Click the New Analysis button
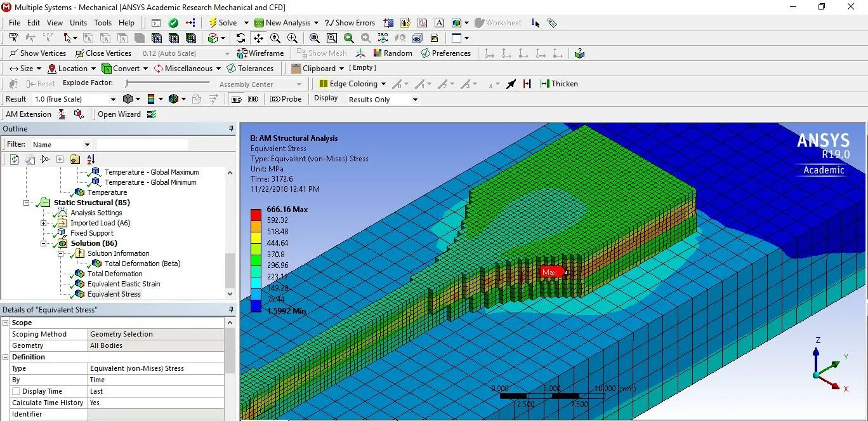The width and height of the screenshot is (868, 421). 282,23
